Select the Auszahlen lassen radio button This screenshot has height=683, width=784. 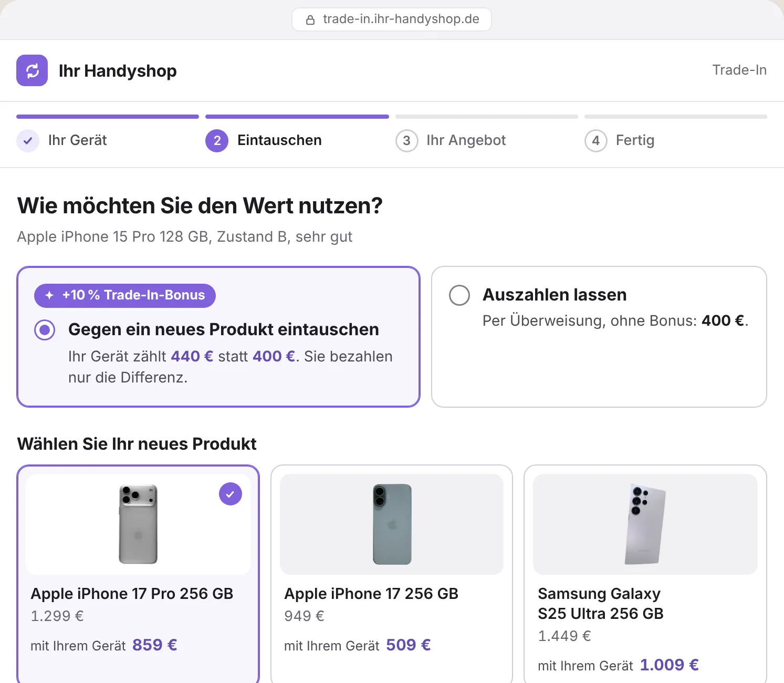pos(459,295)
